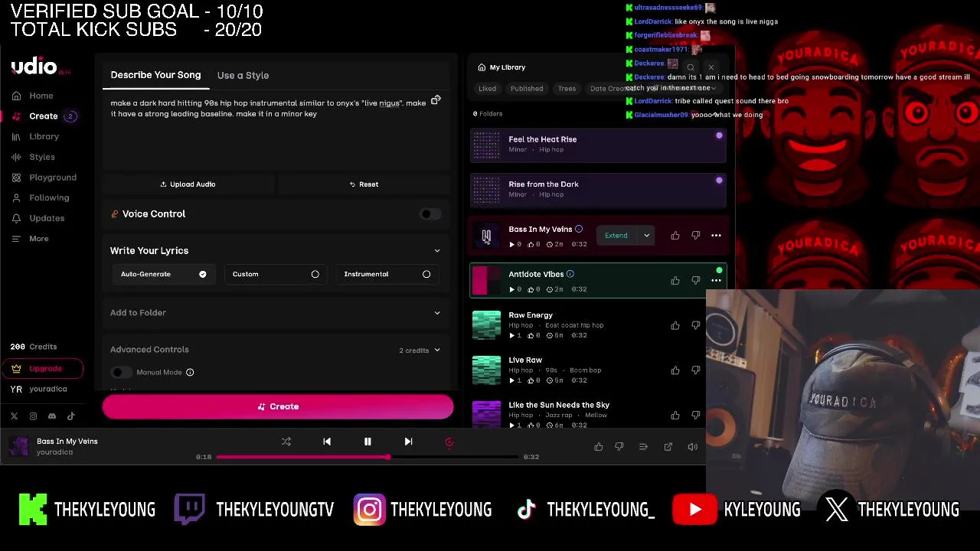The height and width of the screenshot is (551, 980).
Task: Copy the prompt using the copy icon
Action: 436,100
